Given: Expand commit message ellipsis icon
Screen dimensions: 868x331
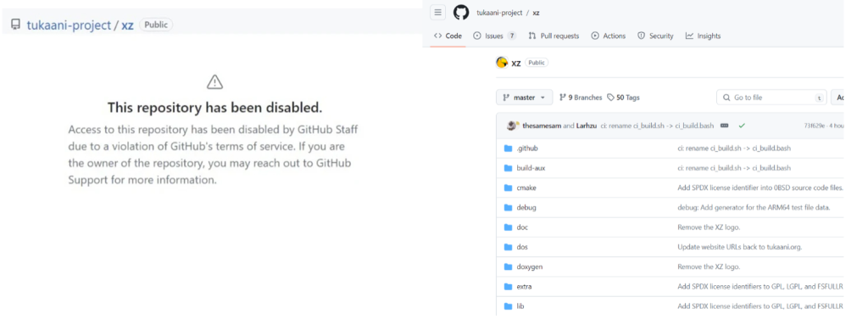Looking at the screenshot, I should pos(724,126).
